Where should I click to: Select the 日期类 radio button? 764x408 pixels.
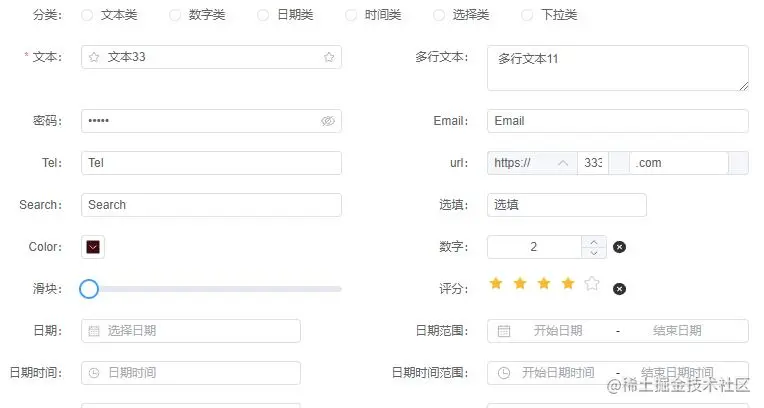tap(263, 15)
